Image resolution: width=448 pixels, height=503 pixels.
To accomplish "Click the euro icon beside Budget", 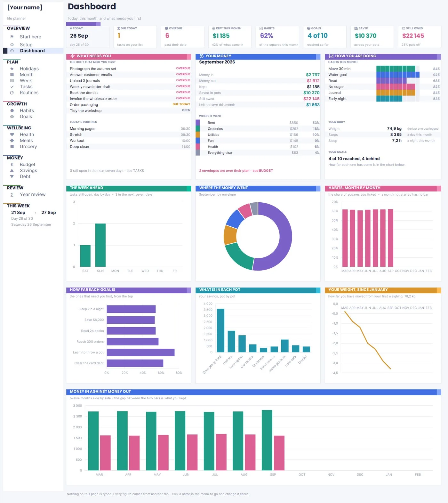I will tap(12, 165).
